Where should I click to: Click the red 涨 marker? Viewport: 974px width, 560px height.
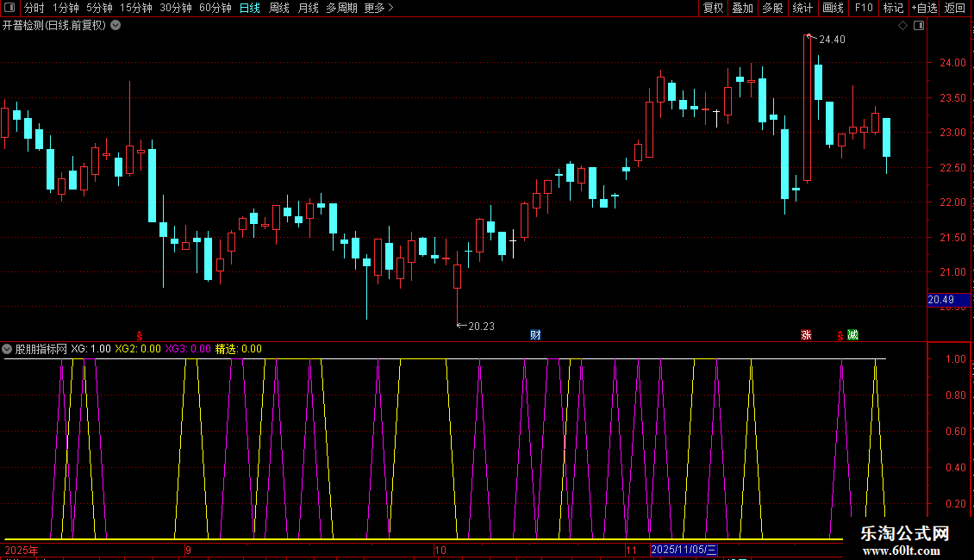point(806,335)
